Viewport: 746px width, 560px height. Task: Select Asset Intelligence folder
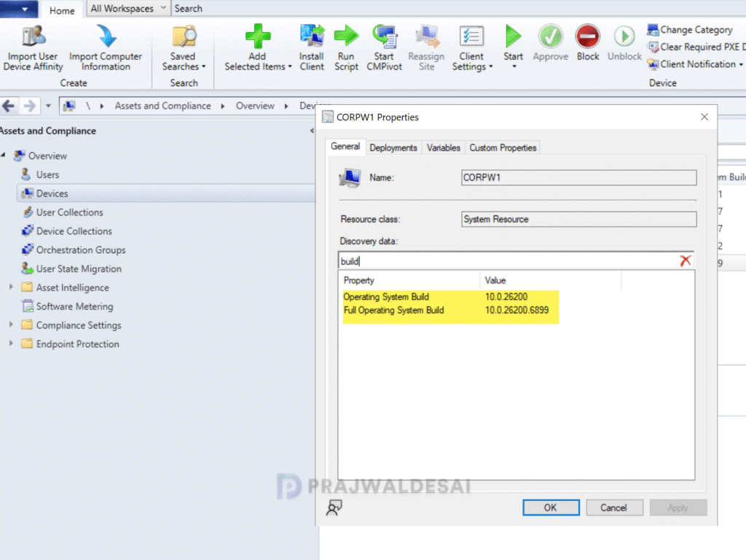pos(72,288)
